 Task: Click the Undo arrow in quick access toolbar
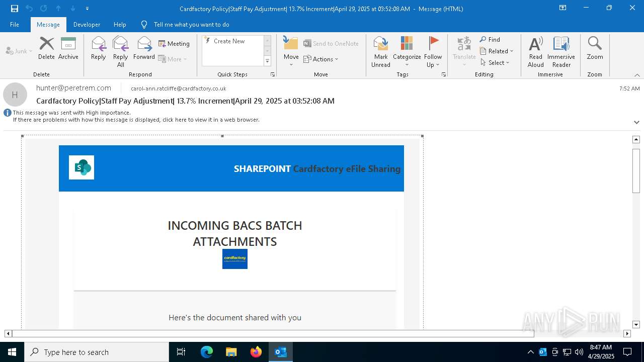tap(29, 9)
